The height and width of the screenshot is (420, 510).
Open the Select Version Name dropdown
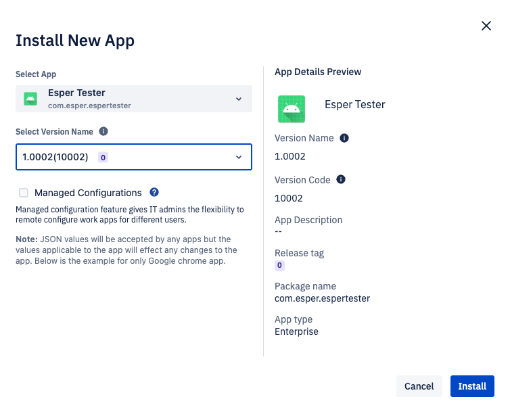[134, 157]
